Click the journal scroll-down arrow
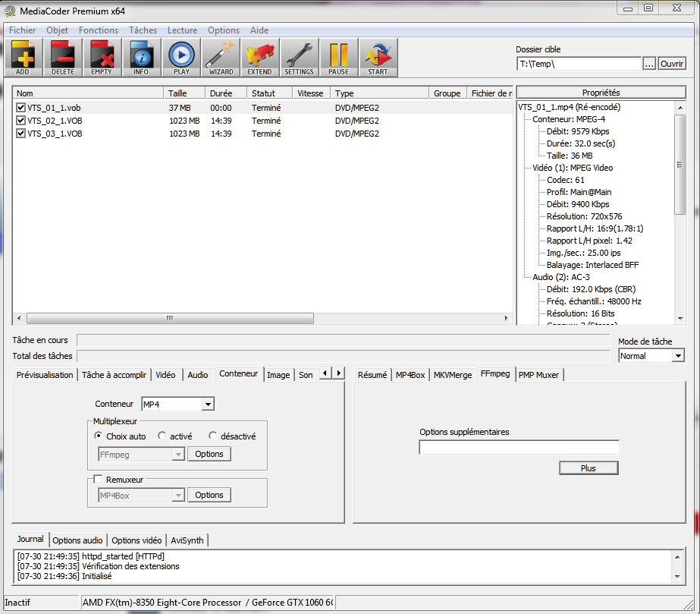Viewport: 700px width, 614px height. pos(677,577)
